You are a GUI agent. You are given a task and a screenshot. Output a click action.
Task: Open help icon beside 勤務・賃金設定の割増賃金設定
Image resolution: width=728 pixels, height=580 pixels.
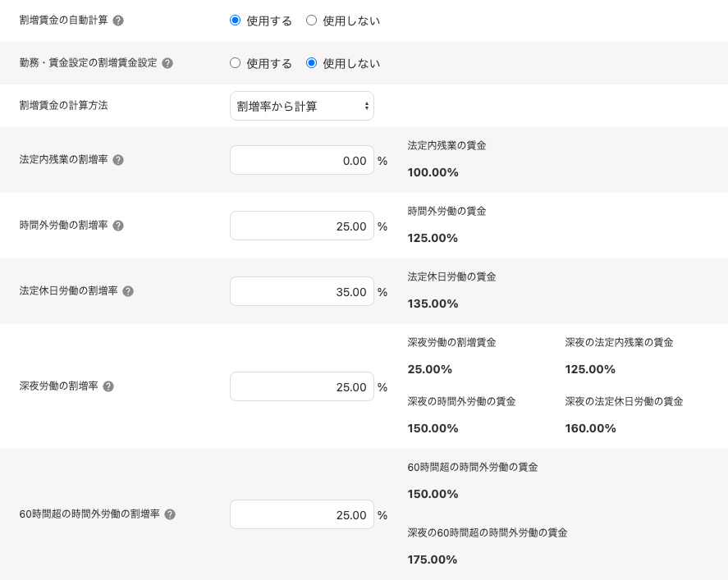point(167,63)
